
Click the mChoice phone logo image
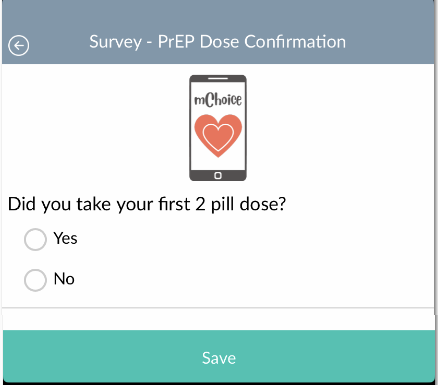tap(218, 128)
